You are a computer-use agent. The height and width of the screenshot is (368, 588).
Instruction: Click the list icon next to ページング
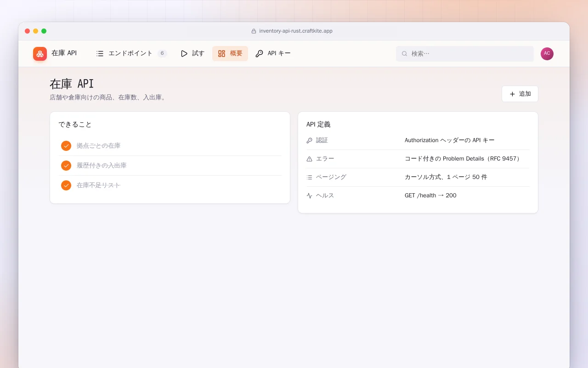coord(310,177)
